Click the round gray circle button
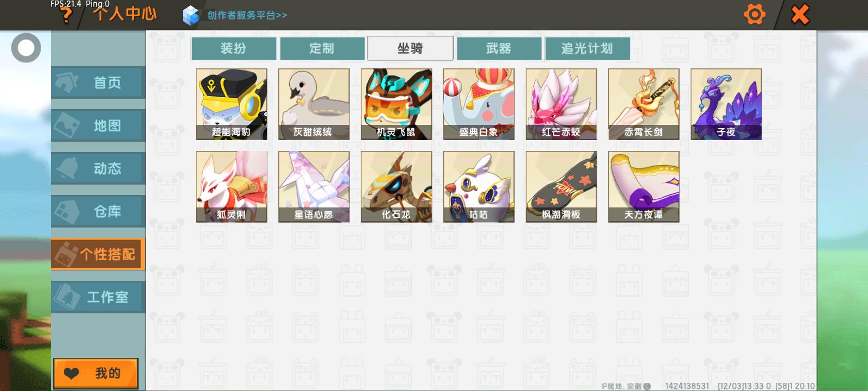This screenshot has width=868, height=391. point(26,48)
